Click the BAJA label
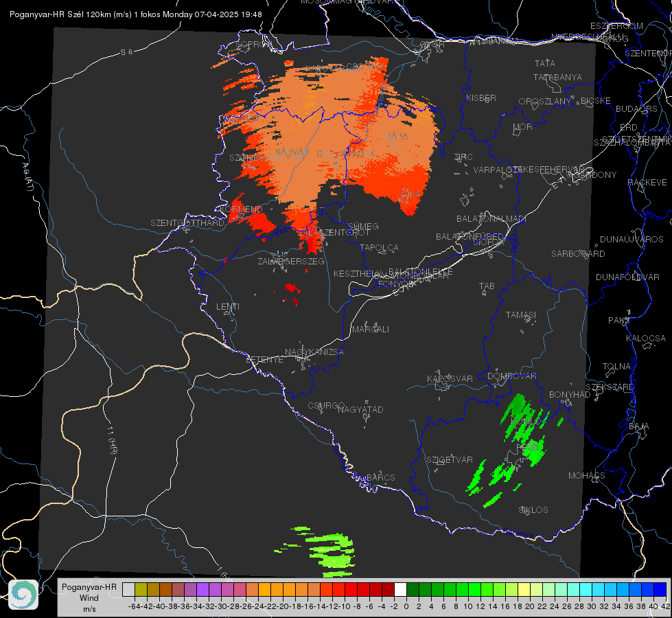Image resolution: width=672 pixels, height=618 pixels. coord(639,426)
